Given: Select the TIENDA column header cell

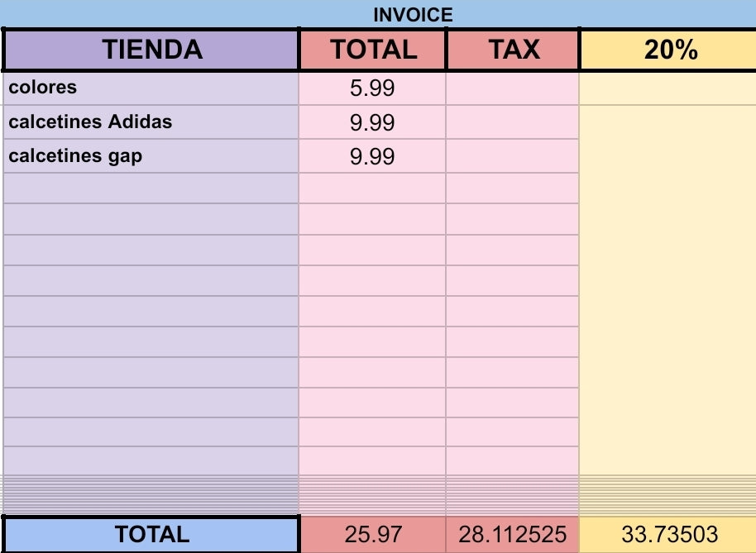Looking at the screenshot, I should click(151, 50).
